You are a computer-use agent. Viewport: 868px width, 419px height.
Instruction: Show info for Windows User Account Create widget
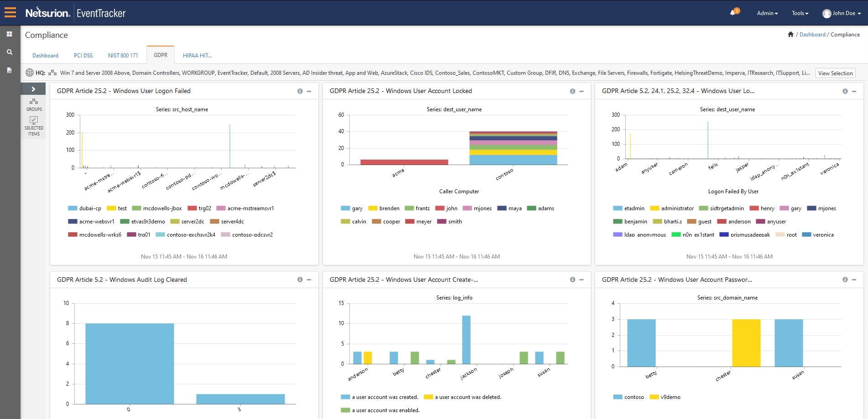pos(572,279)
